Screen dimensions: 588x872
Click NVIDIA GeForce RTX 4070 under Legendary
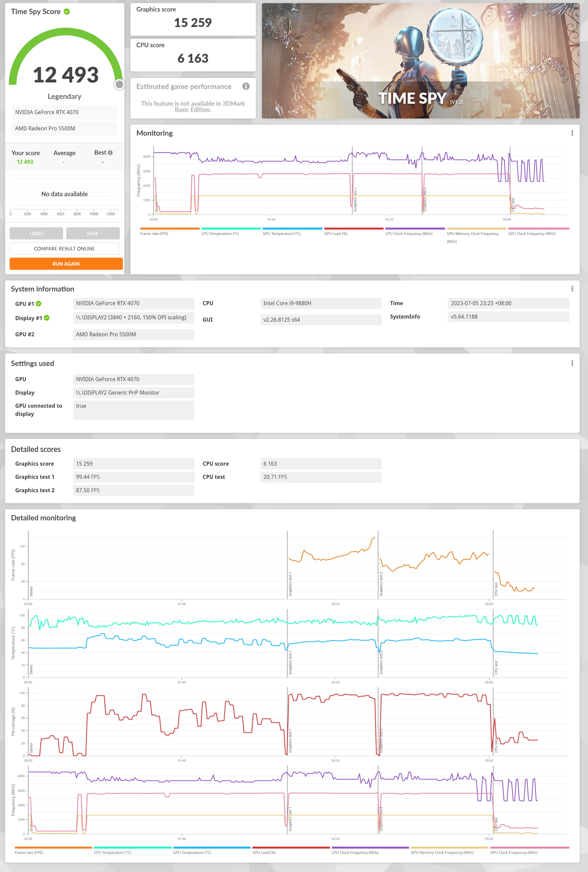pyautogui.click(x=65, y=112)
